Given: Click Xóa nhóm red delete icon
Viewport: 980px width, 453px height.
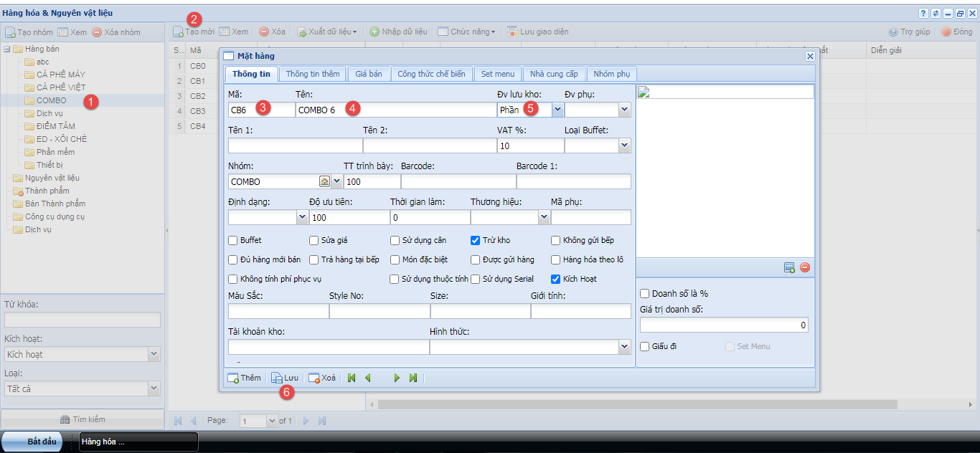Looking at the screenshot, I should click(x=97, y=32).
